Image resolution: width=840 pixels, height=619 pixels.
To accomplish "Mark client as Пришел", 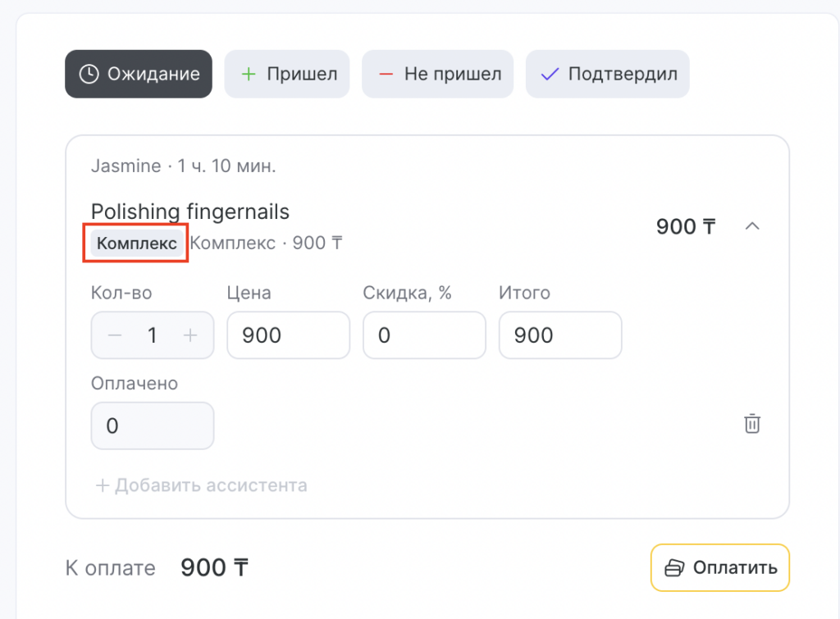I will coord(287,74).
